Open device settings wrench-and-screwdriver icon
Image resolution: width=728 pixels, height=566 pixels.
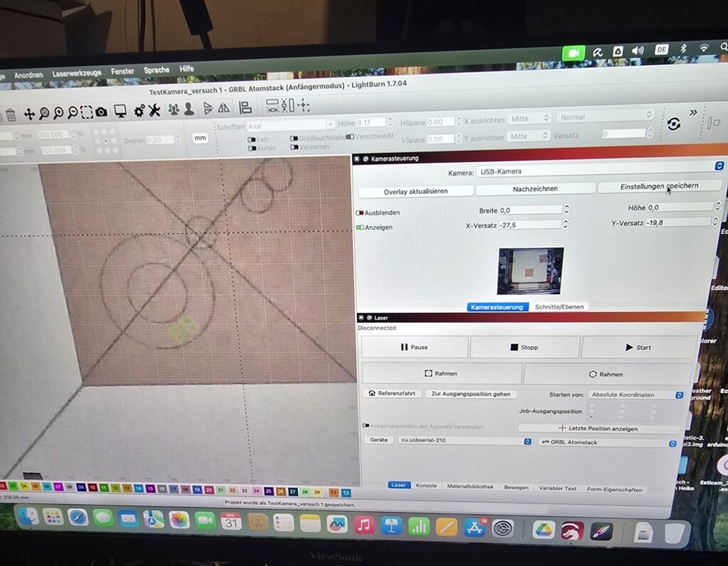pyautogui.click(x=154, y=110)
